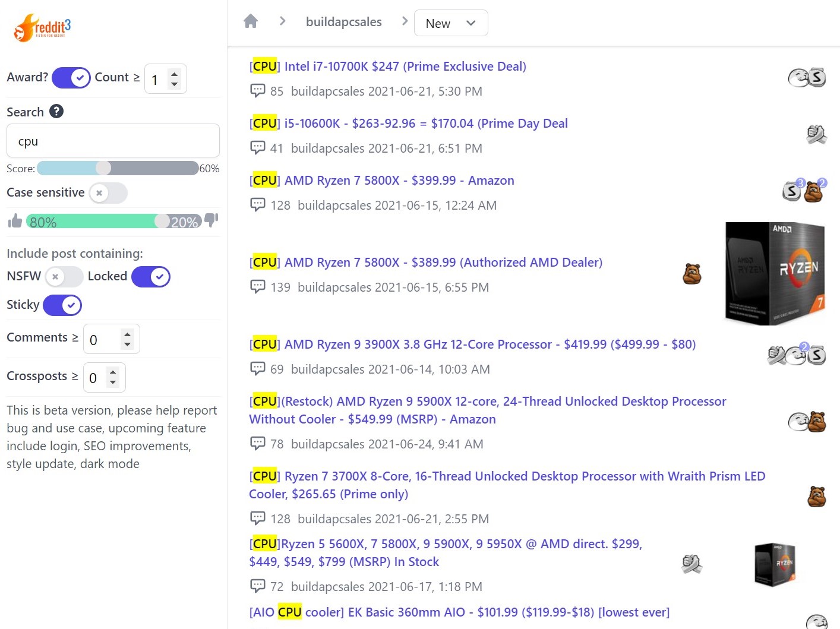Click award icons on Intel i7-10700K post
840x629 pixels.
click(807, 77)
